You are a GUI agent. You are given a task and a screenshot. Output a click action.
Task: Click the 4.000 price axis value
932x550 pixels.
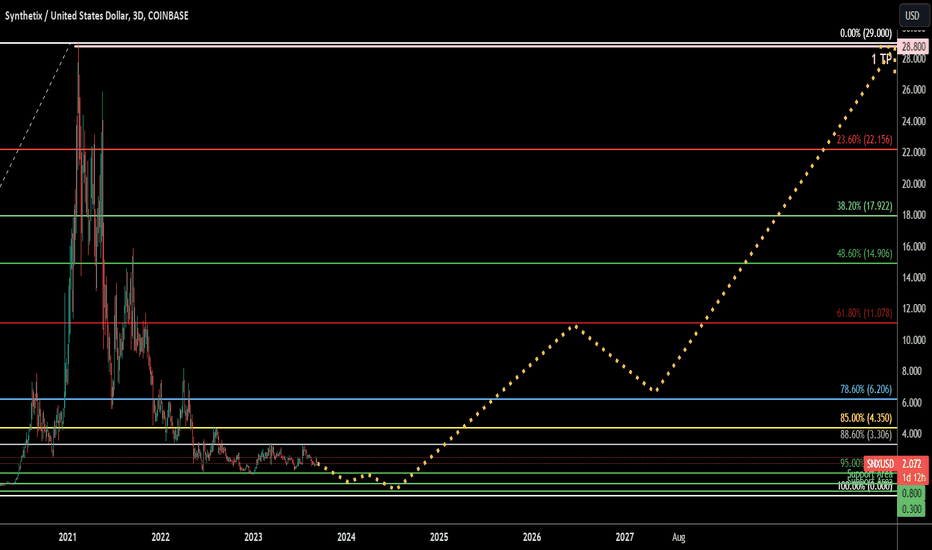[914, 434]
